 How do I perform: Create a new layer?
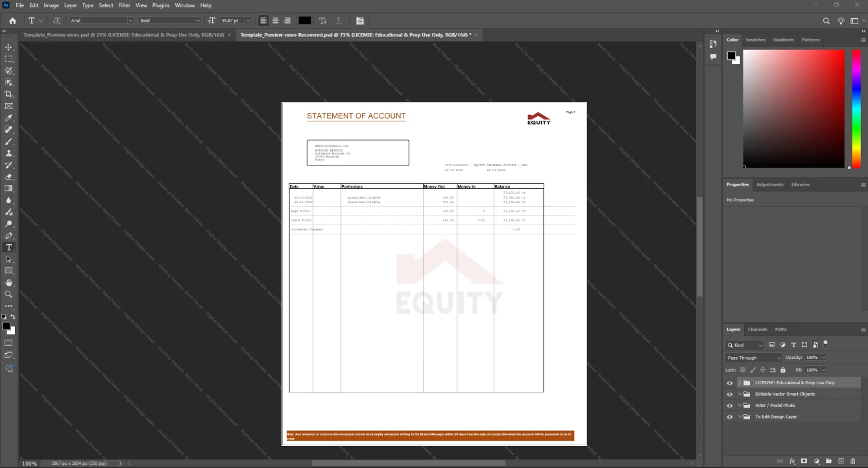coord(841,461)
